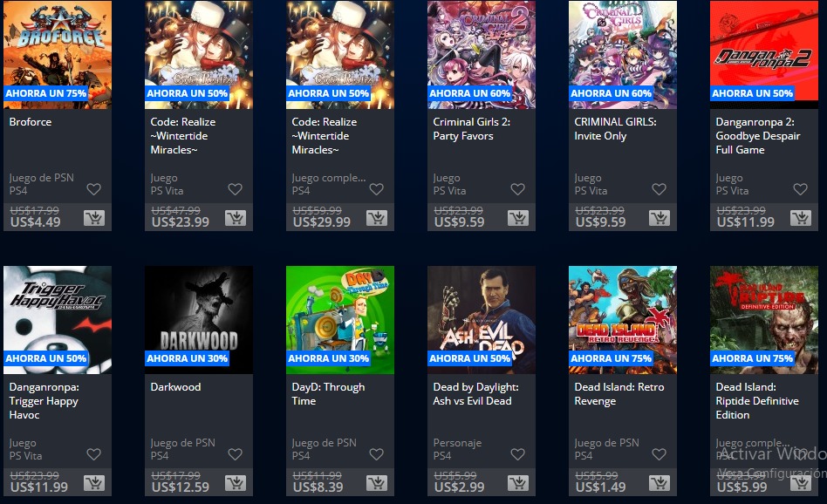This screenshot has height=504, width=827.
Task: Toggle wishlist heart for Danganronpa: Trigger Happy Havoc
Action: 94,454
